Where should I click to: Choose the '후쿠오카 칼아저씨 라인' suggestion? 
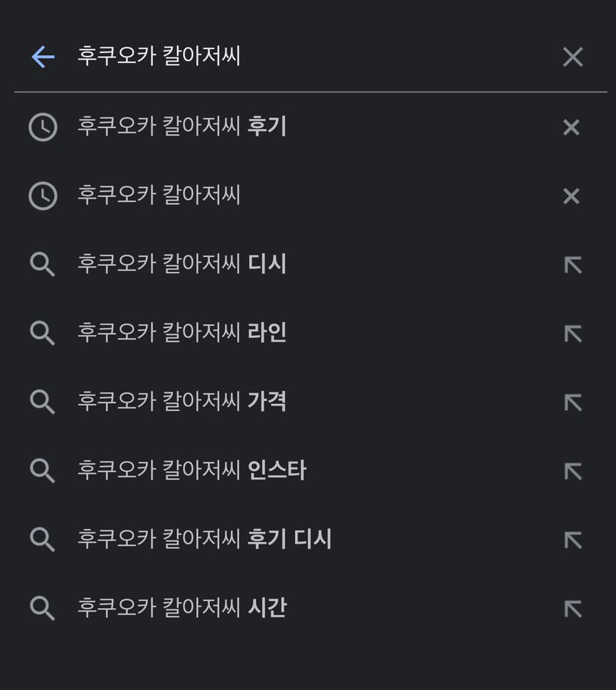tap(182, 333)
